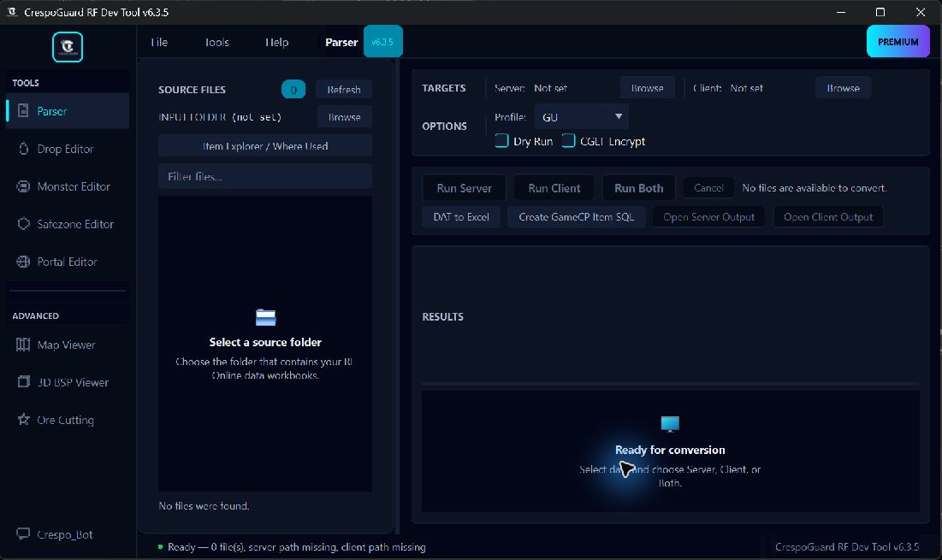This screenshot has width=942, height=560.
Task: Browse for the input folder
Action: pyautogui.click(x=344, y=117)
